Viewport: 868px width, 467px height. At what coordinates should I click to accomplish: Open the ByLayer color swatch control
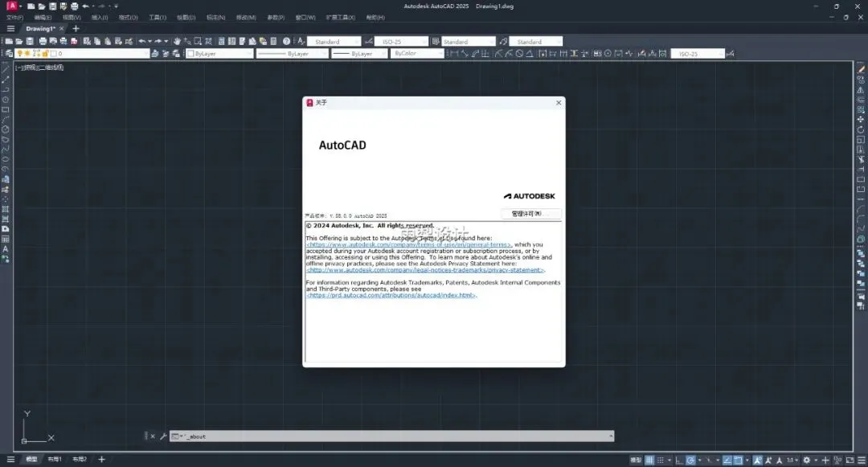[219, 54]
